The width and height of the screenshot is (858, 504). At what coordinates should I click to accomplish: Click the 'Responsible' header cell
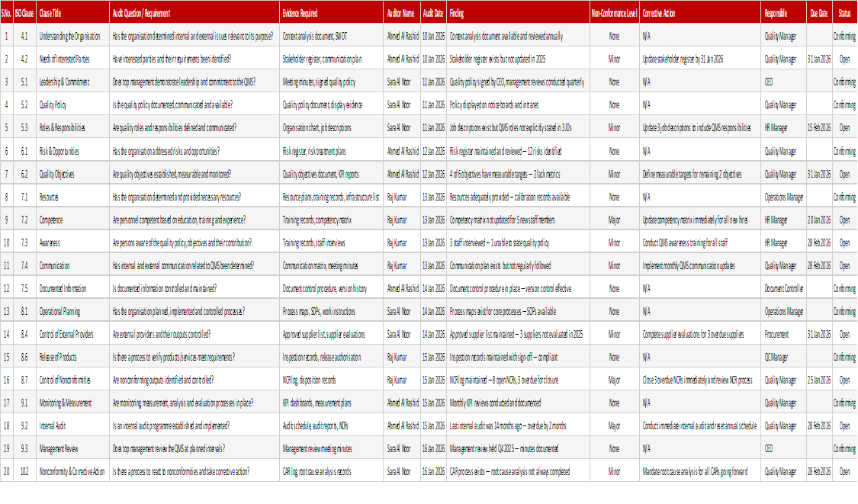(783, 13)
